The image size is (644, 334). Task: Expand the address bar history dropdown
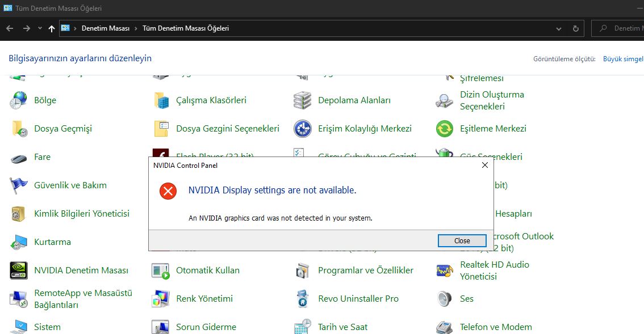coord(559,28)
